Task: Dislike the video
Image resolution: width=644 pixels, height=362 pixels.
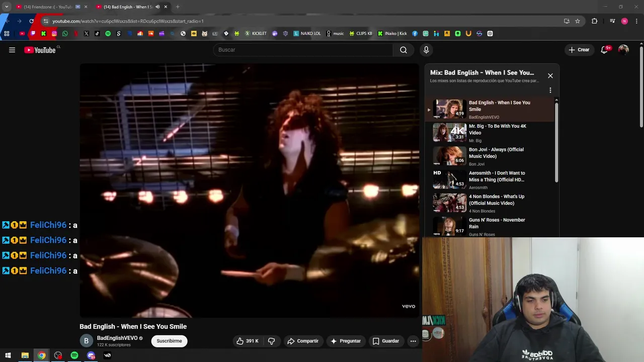Action: point(271,341)
